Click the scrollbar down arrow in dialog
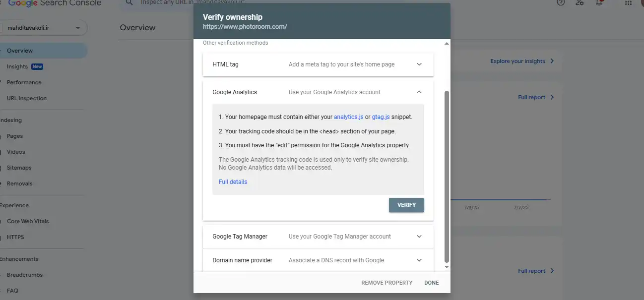 pos(447,267)
